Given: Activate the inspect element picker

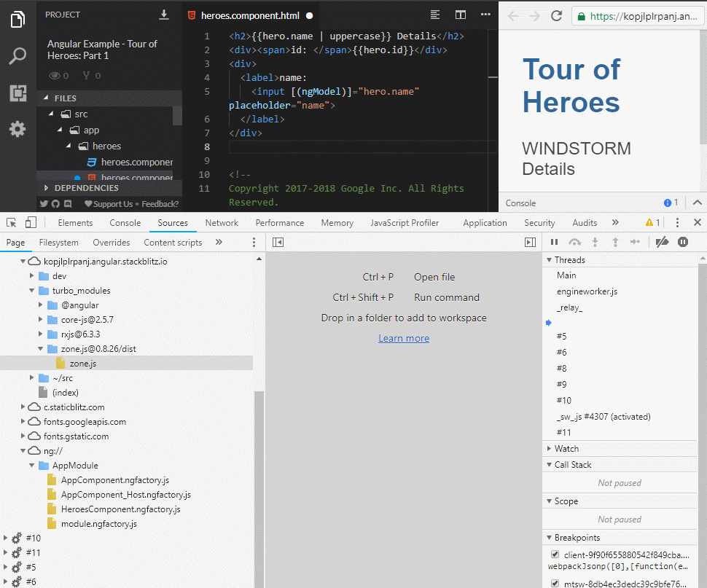Looking at the screenshot, I should [x=11, y=222].
